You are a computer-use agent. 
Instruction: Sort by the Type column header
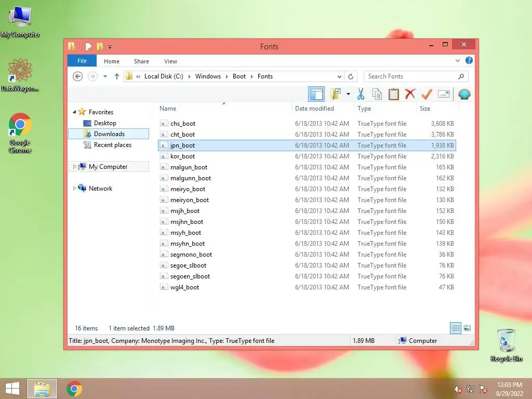[x=385, y=108]
